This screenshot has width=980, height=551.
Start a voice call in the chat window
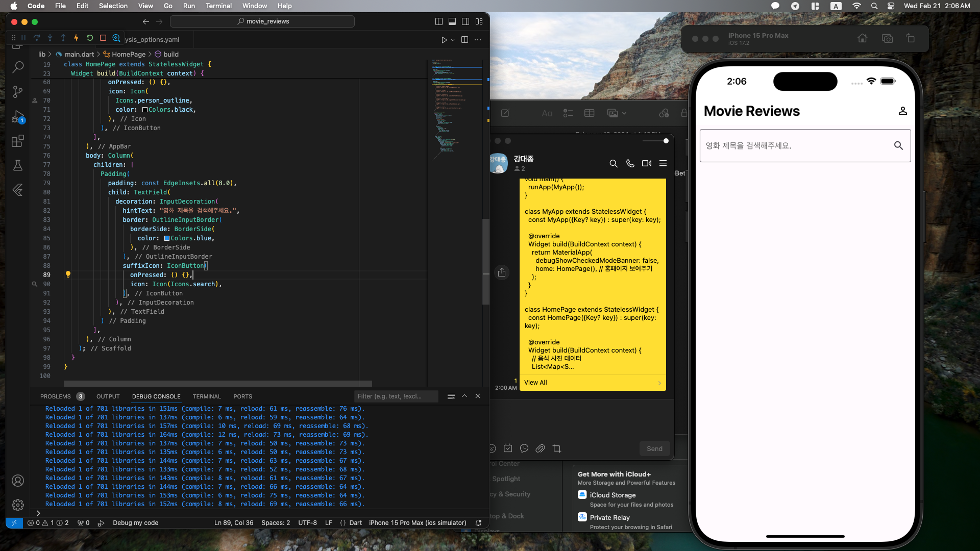630,164
